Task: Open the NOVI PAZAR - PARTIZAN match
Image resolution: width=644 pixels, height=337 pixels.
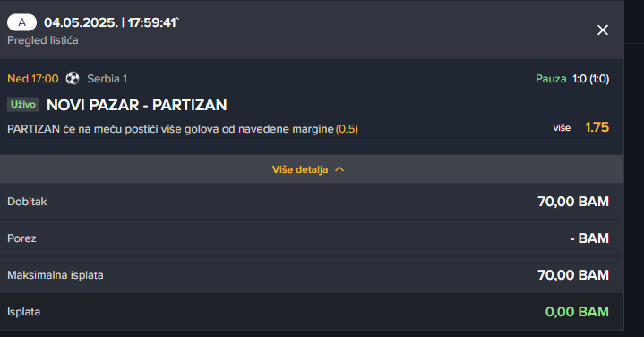Action: point(137,105)
